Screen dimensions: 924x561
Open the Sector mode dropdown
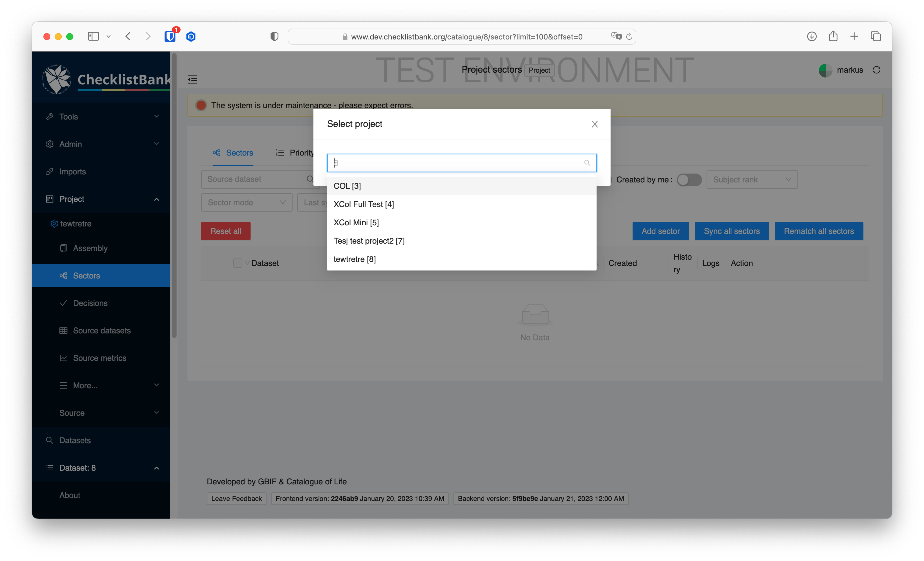(246, 202)
